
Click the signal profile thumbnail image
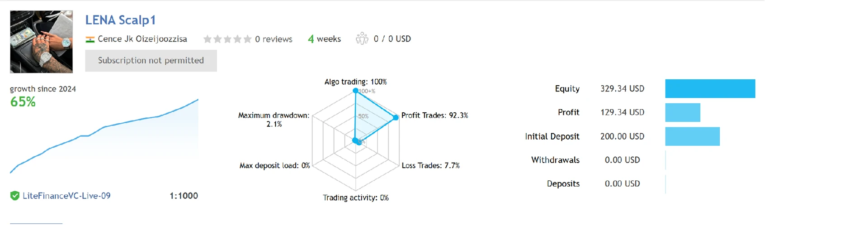(41, 42)
